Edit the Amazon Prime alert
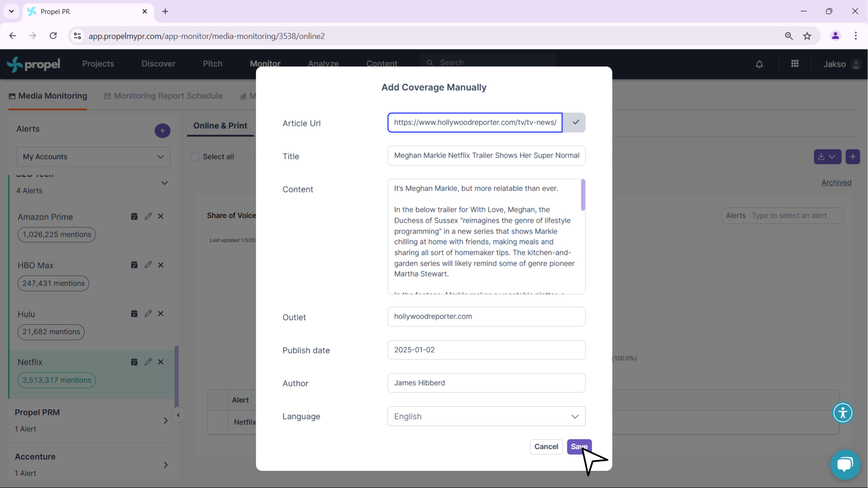The width and height of the screenshot is (868, 488). (x=148, y=216)
